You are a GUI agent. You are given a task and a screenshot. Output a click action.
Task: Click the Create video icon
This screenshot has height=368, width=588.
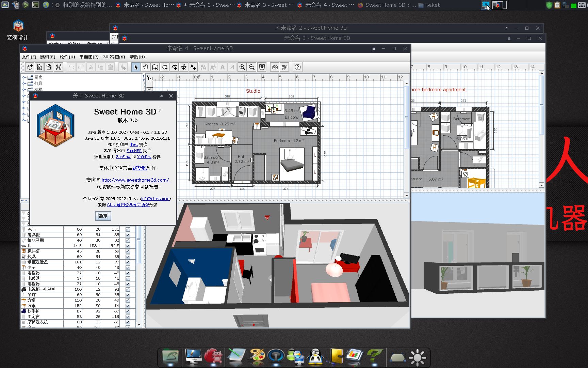click(284, 67)
